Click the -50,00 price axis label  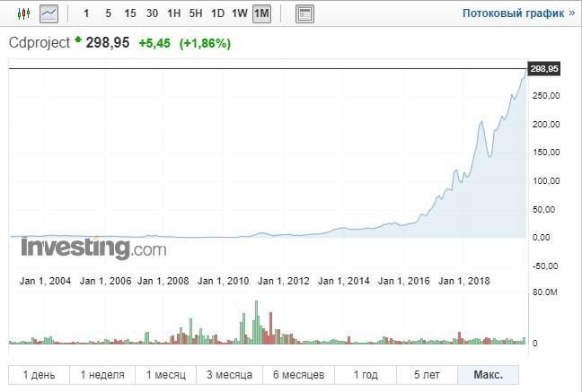pyautogui.click(x=545, y=266)
